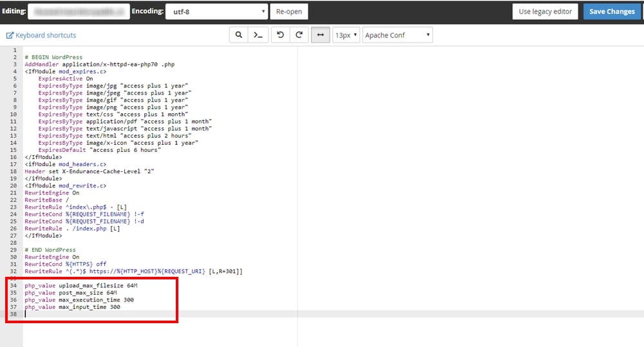The image size is (644, 347).
Task: Open the Keyboard shortcuts link
Action: point(41,35)
